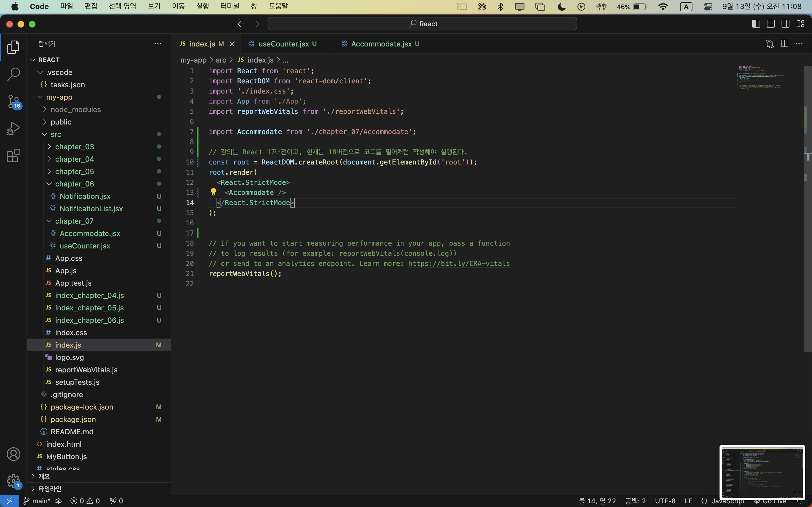812x507 pixels.
Task: Open the 터미널 menu
Action: 230,6
